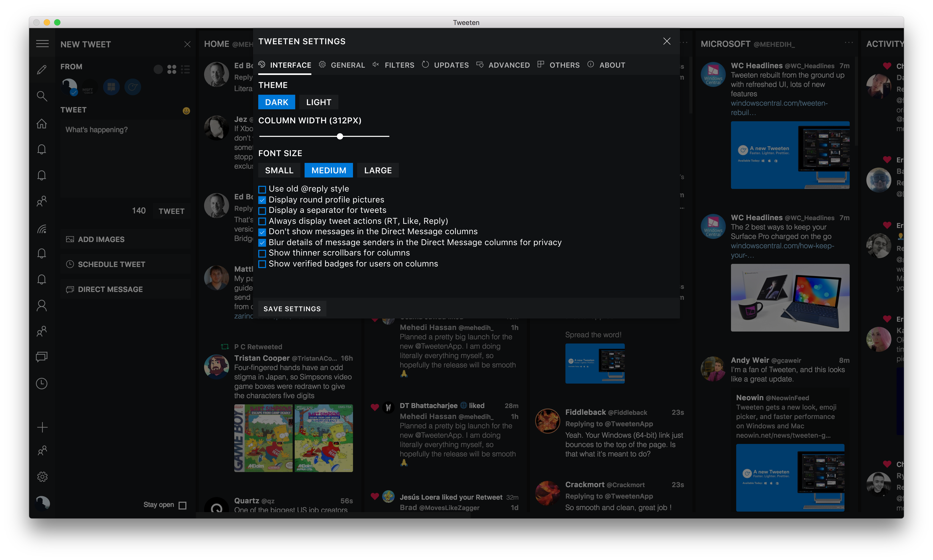Click Schedule Tweet button
The image size is (933, 560).
coord(125,264)
